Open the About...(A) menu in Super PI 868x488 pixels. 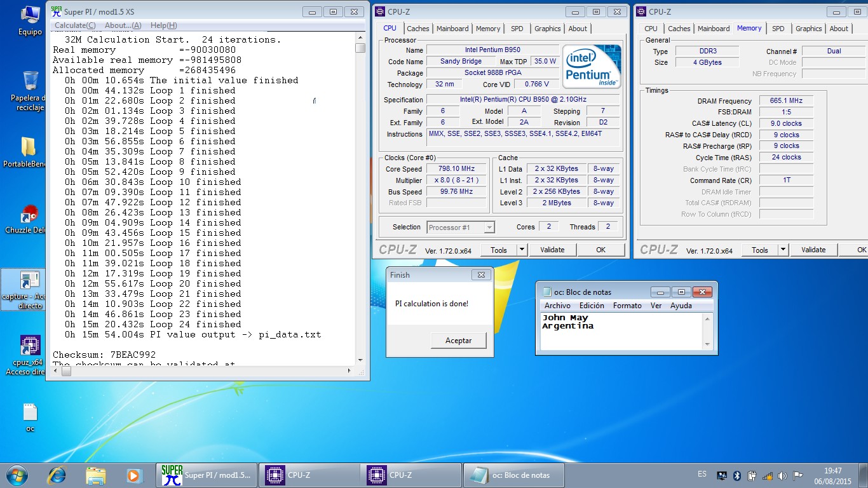point(123,25)
